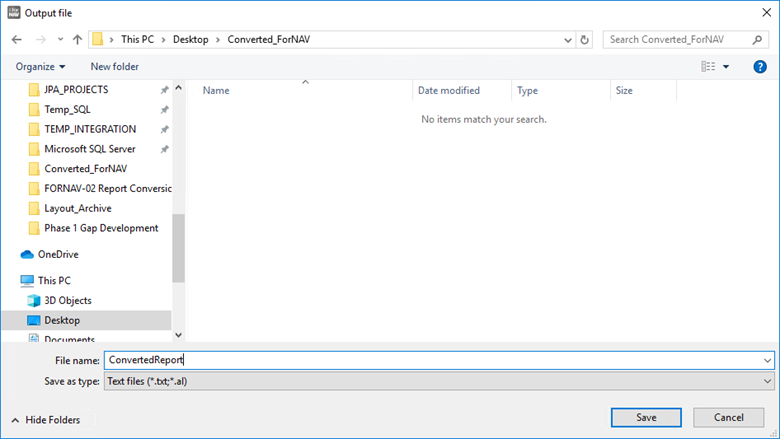
Task: Expand the Save as type dropdown
Action: pos(767,381)
